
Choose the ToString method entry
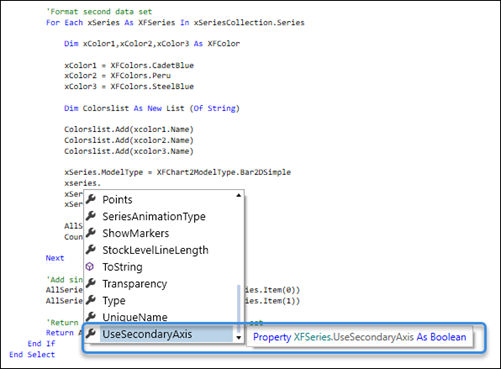coord(122,267)
